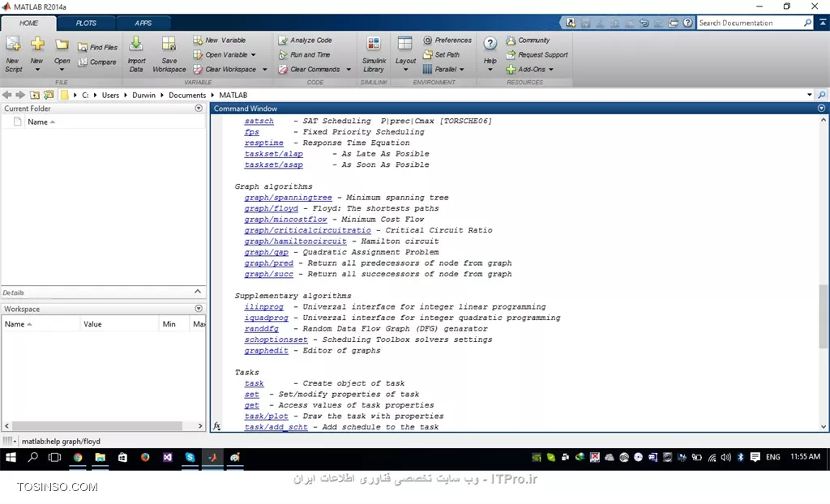Open the Parallel dropdown menu

(x=444, y=70)
